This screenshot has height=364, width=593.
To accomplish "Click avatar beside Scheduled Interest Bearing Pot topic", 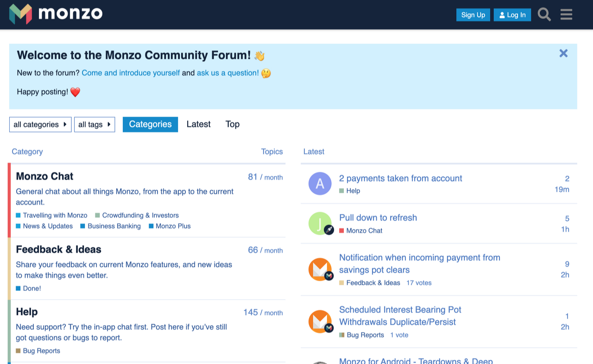I will click(320, 321).
